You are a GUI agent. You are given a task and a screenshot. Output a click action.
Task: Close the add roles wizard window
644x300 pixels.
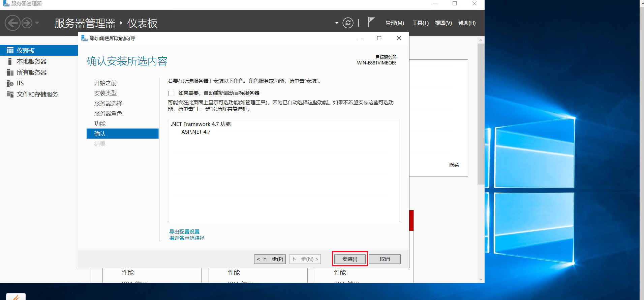coord(399,38)
